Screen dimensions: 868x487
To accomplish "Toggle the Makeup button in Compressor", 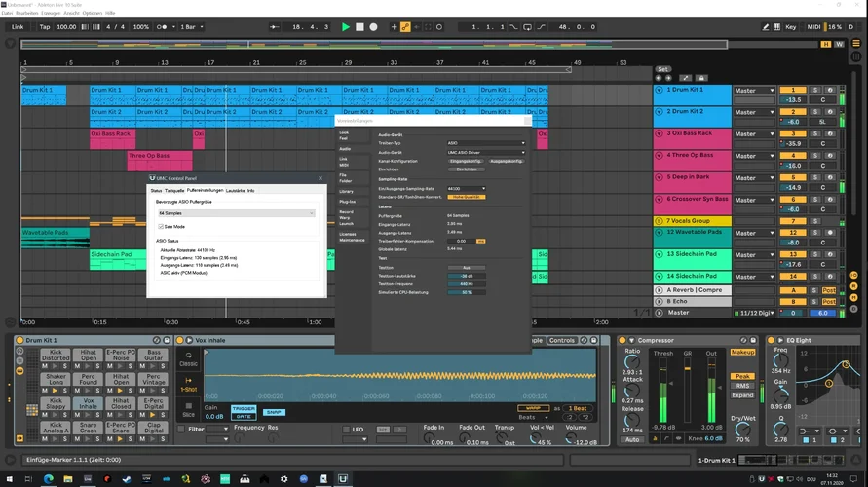I will point(743,352).
